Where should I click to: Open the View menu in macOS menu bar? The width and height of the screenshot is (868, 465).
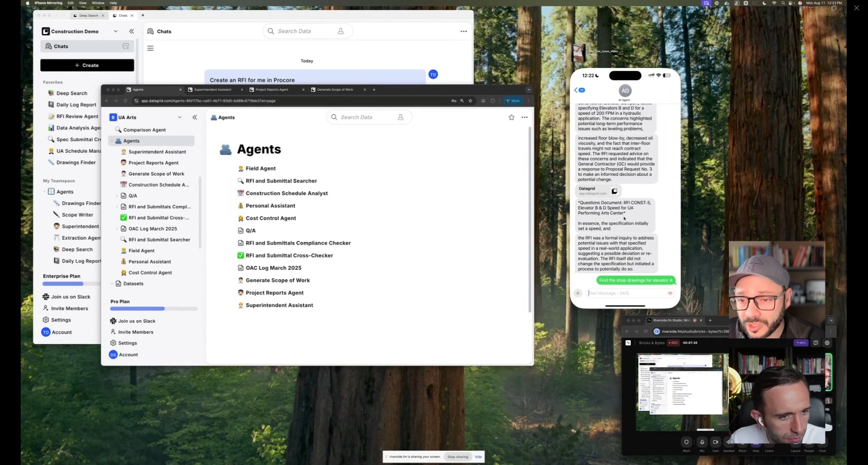pos(83,3)
